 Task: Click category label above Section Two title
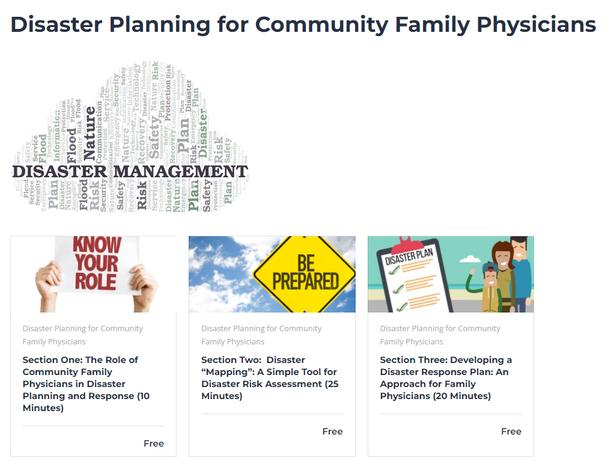click(x=261, y=335)
